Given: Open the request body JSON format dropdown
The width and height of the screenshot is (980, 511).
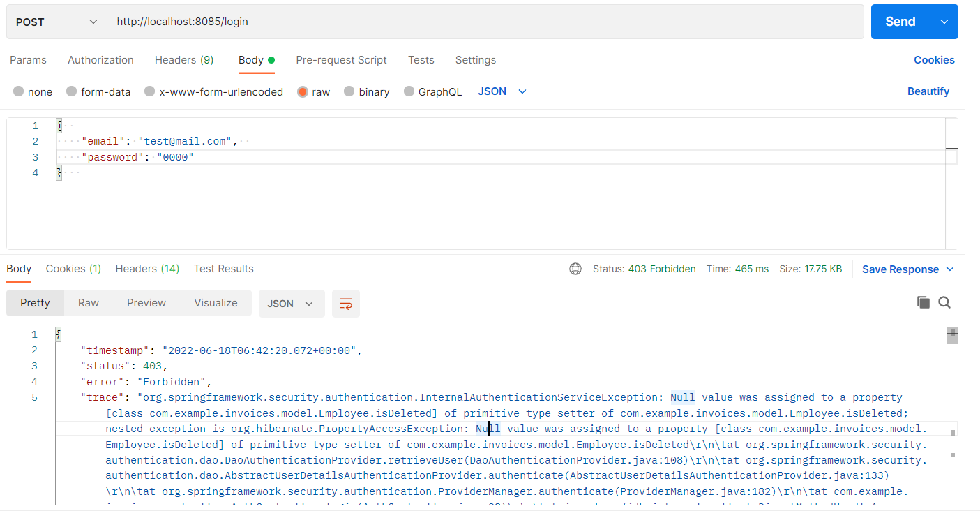Looking at the screenshot, I should tap(502, 91).
